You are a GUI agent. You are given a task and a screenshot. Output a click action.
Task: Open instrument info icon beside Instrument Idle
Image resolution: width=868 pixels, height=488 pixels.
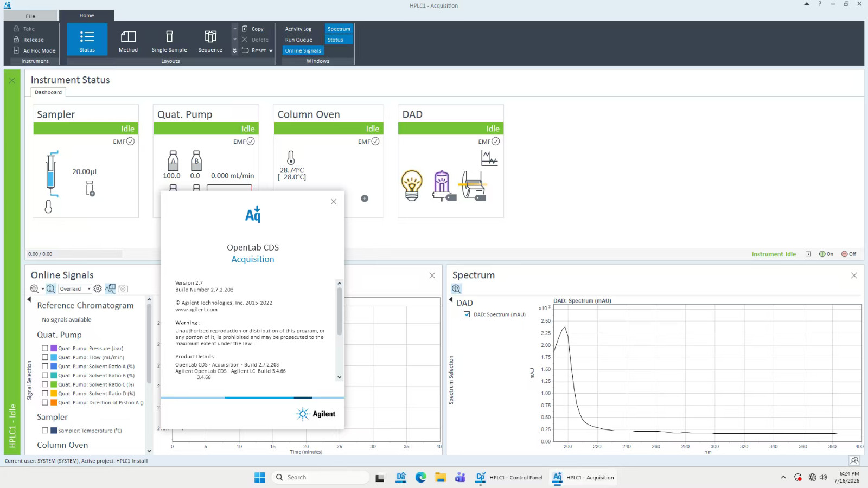click(808, 254)
